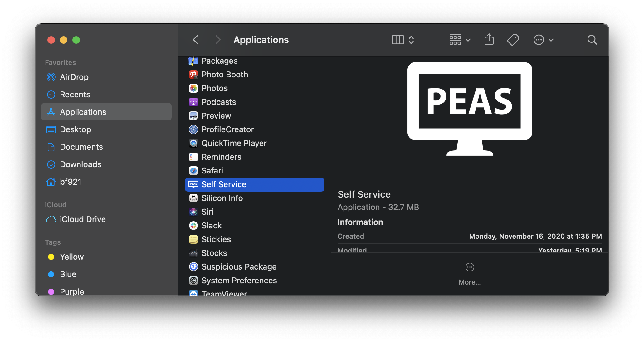Image resolution: width=644 pixels, height=342 pixels.
Task: Click the circled More button in preview
Action: coord(470,267)
